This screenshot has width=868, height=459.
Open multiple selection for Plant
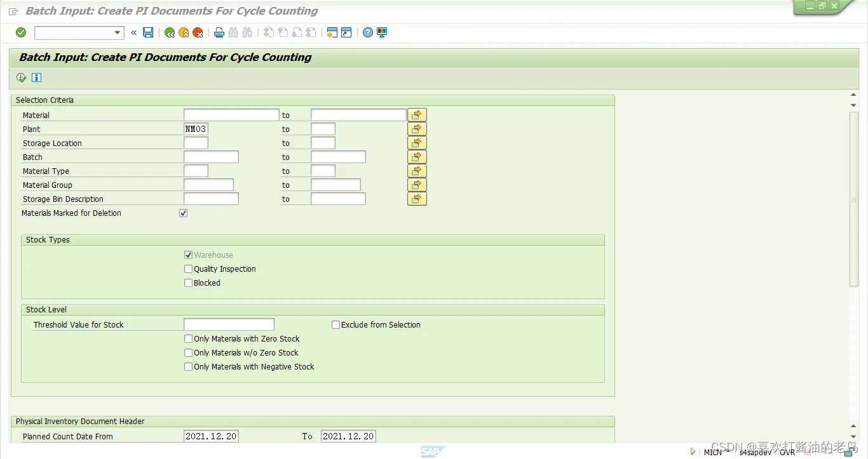tap(417, 129)
